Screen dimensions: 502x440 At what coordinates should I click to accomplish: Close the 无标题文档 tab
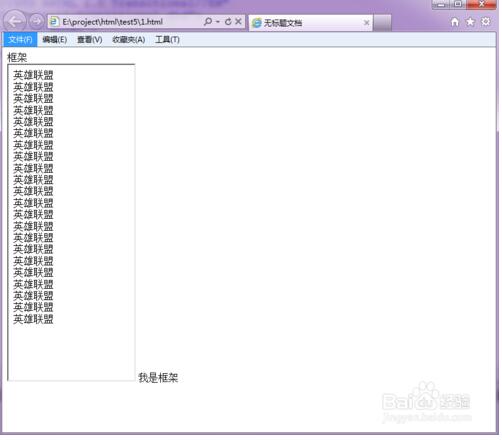[366, 23]
